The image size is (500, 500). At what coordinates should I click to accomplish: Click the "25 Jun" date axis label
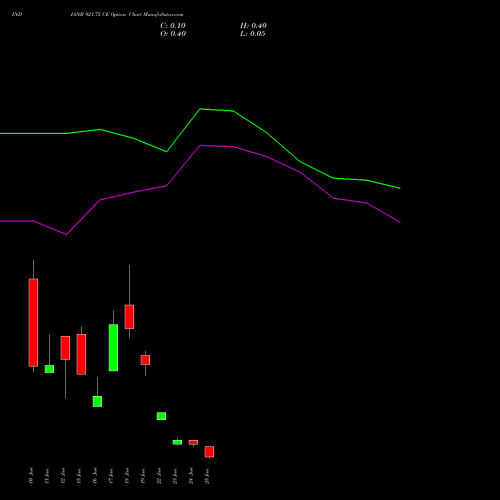coord(207,476)
